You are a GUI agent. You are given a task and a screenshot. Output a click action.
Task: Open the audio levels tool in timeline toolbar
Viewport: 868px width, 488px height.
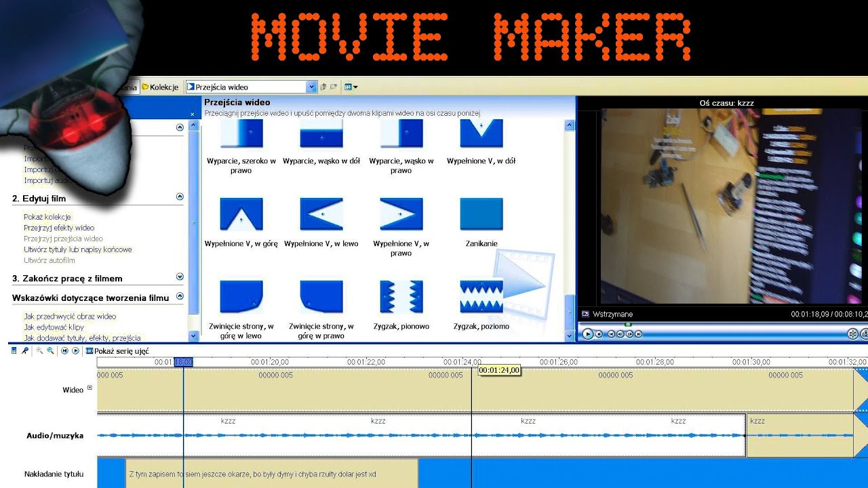pyautogui.click(x=14, y=351)
